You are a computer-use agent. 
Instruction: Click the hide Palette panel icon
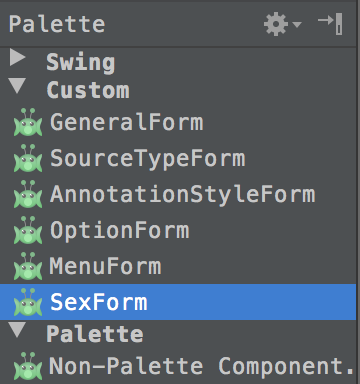coord(330,24)
